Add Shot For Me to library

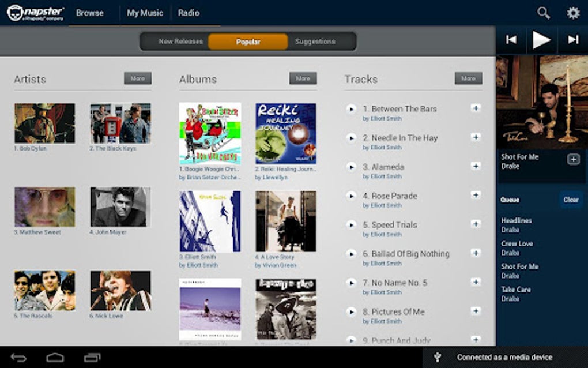point(573,159)
